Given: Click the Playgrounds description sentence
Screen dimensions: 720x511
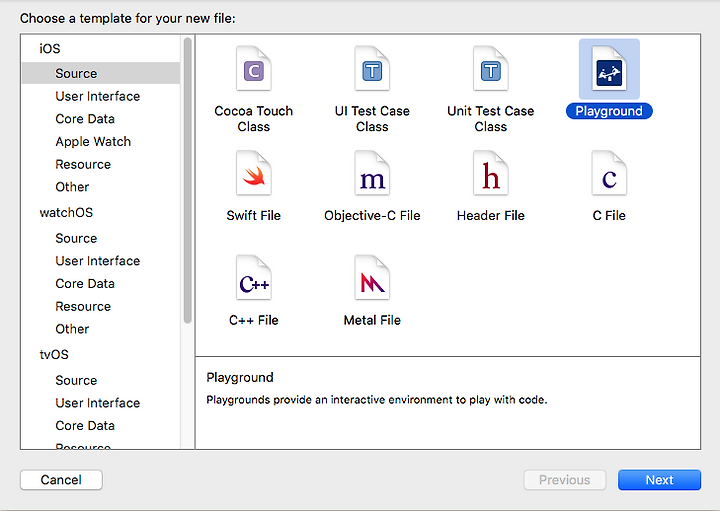Looking at the screenshot, I should 377,400.
